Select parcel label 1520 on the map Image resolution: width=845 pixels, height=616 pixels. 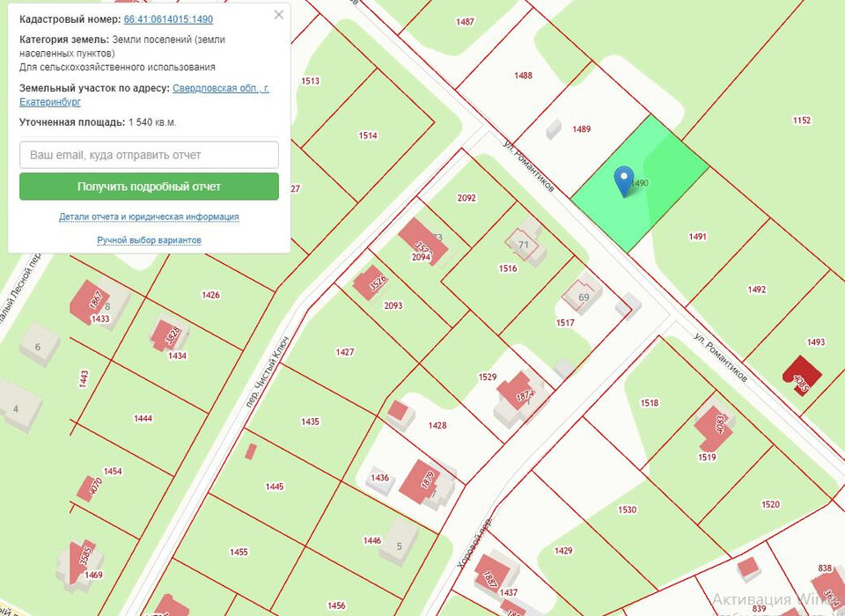click(770, 504)
